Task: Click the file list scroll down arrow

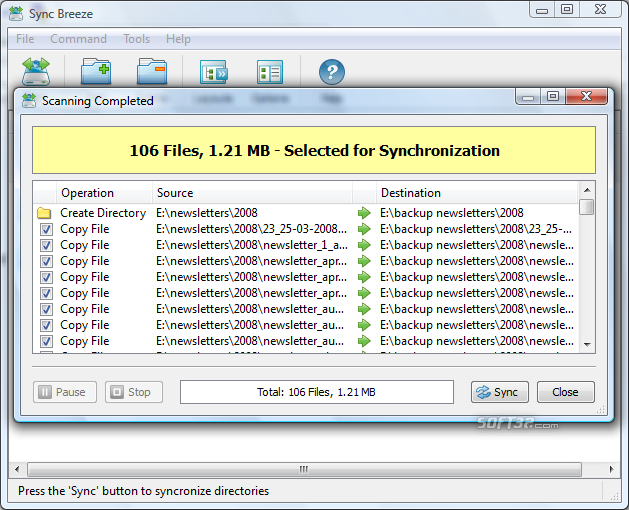Action: click(x=587, y=344)
